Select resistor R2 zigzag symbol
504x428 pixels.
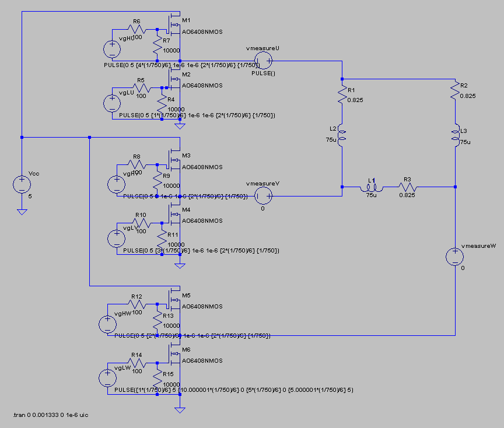pos(455,89)
